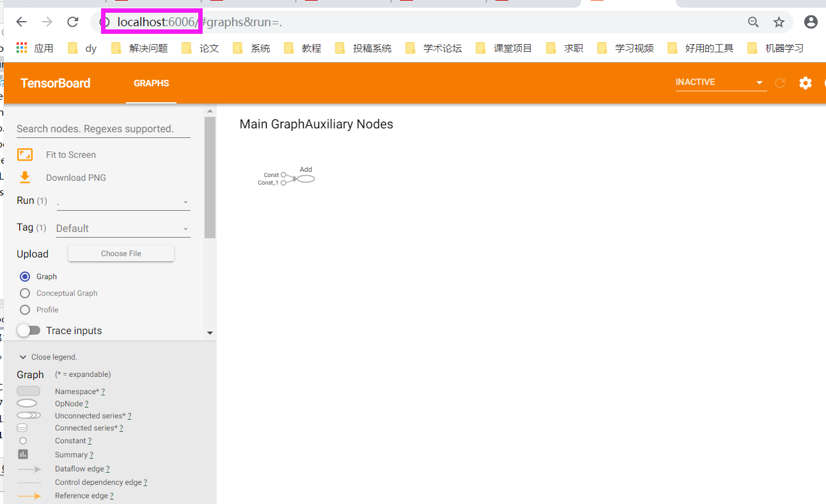The height and width of the screenshot is (504, 826).
Task: Open the '教程' bookmark folder
Action: [x=303, y=48]
